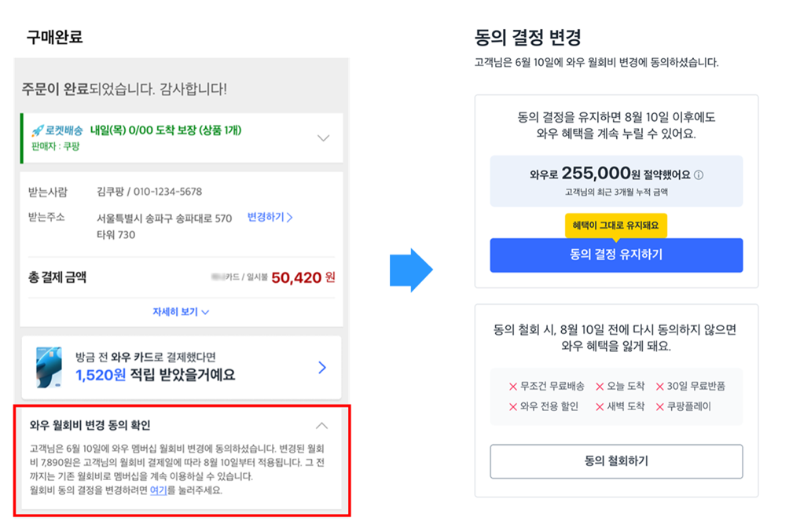Expand the rocket delivery details chevron
This screenshot has height=532, width=789.
pyautogui.click(x=323, y=138)
